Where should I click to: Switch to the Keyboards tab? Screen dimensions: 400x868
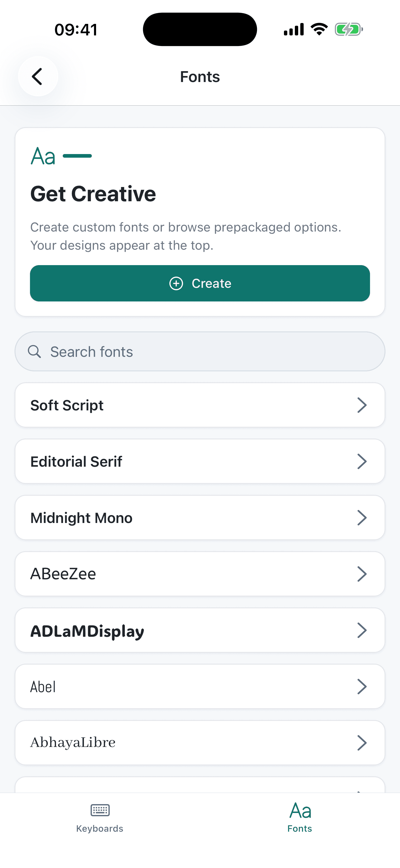pyautogui.click(x=99, y=819)
